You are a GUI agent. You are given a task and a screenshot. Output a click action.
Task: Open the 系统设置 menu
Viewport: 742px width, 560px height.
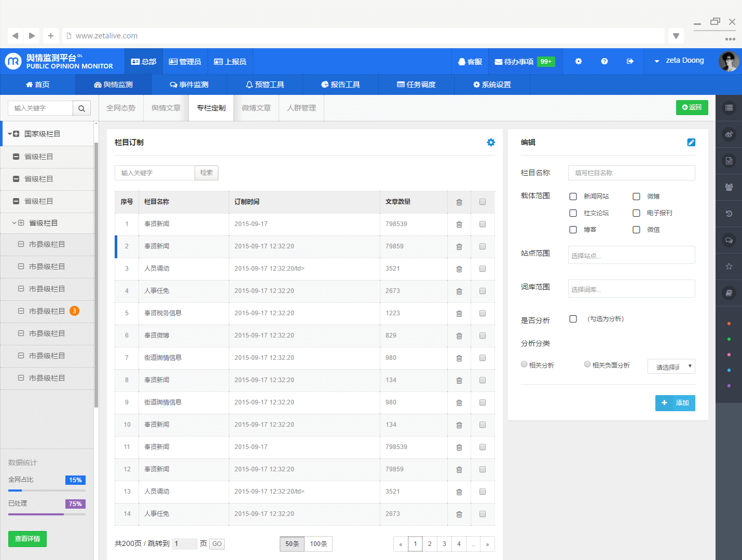(x=491, y=84)
